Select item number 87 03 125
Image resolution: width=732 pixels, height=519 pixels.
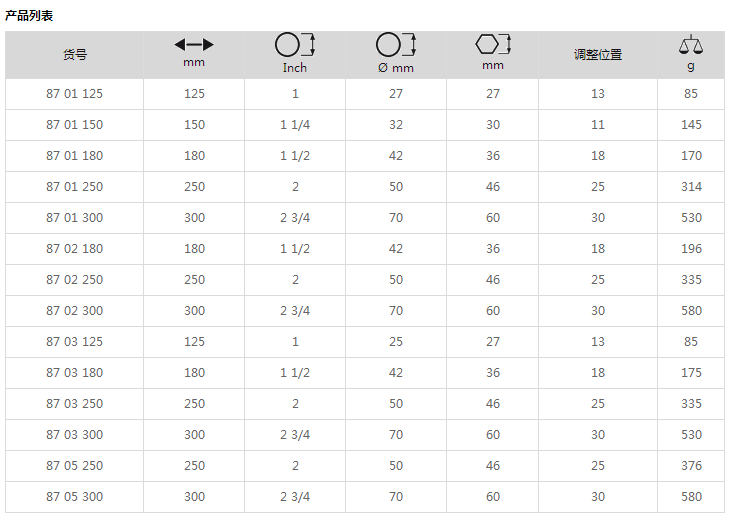(74, 342)
